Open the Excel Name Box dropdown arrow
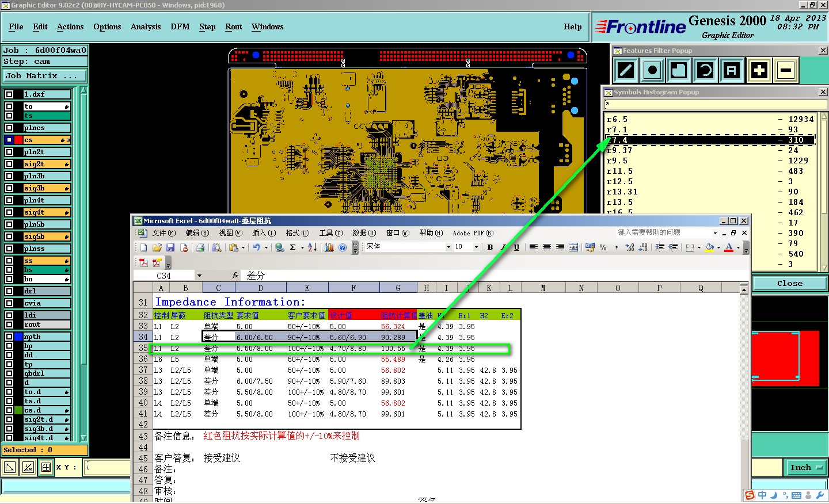The height and width of the screenshot is (504, 829). point(199,276)
